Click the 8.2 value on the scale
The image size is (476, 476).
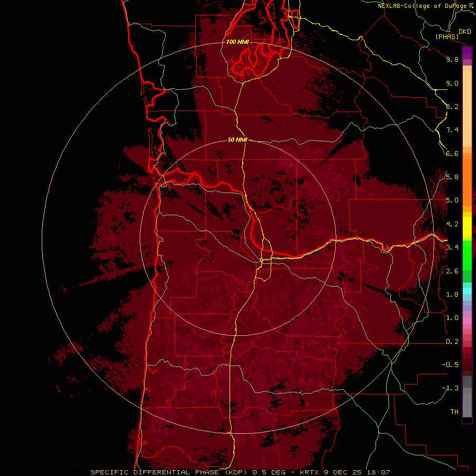pos(452,106)
